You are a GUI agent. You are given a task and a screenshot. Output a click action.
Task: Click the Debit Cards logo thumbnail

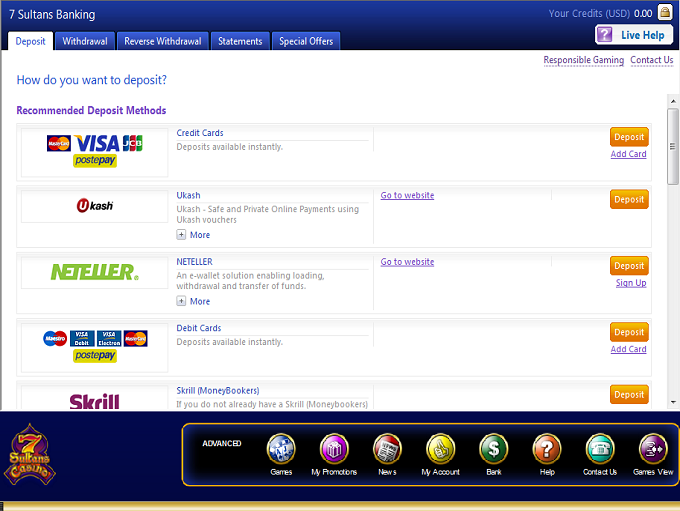pyautogui.click(x=95, y=347)
